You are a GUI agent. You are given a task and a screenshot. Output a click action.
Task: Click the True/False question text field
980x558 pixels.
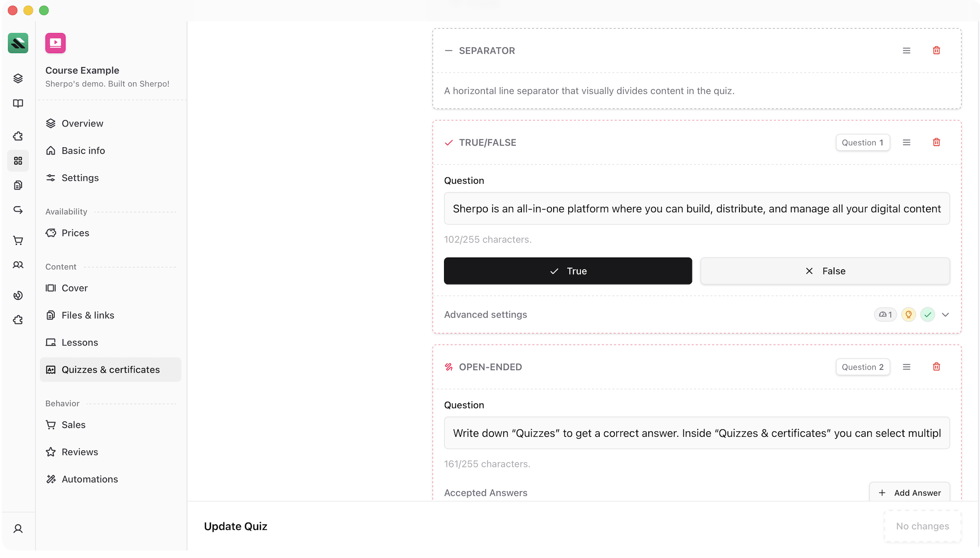click(x=697, y=209)
